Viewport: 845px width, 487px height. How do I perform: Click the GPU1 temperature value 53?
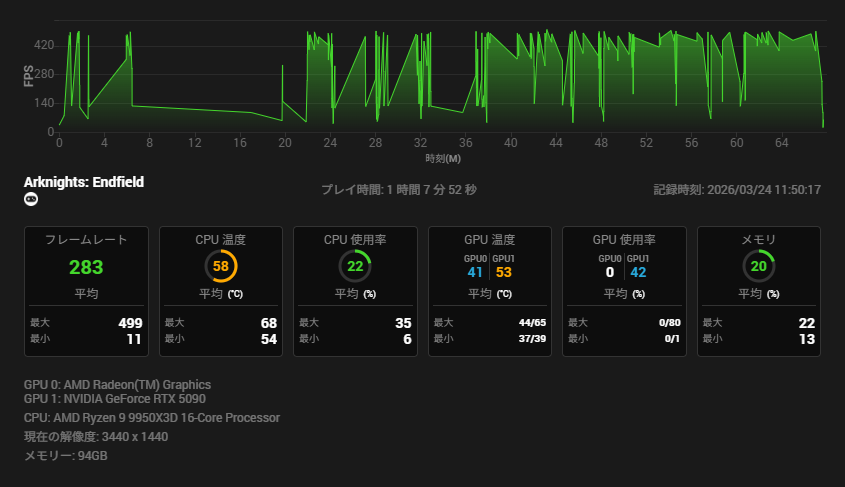504,272
